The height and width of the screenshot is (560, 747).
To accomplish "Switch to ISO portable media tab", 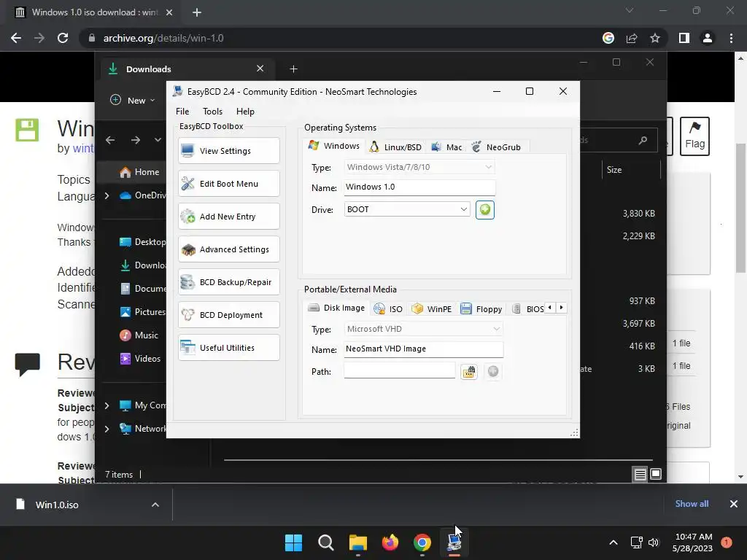I will click(388, 309).
